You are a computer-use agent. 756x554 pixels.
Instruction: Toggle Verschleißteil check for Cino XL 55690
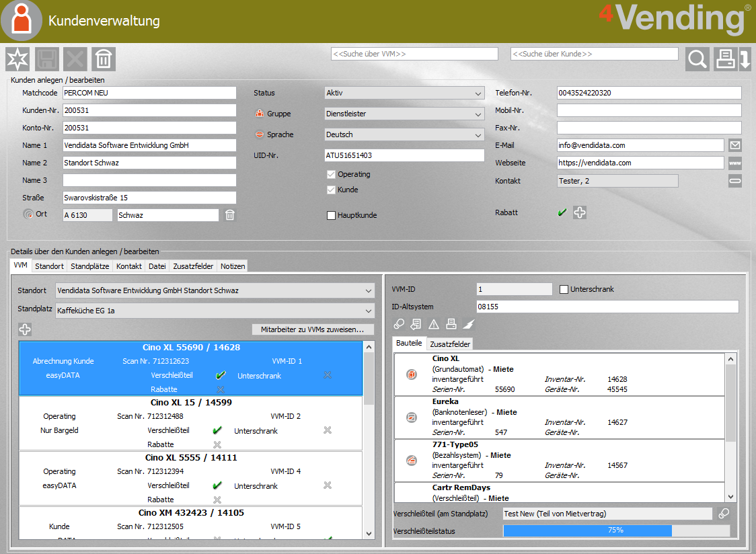(221, 375)
